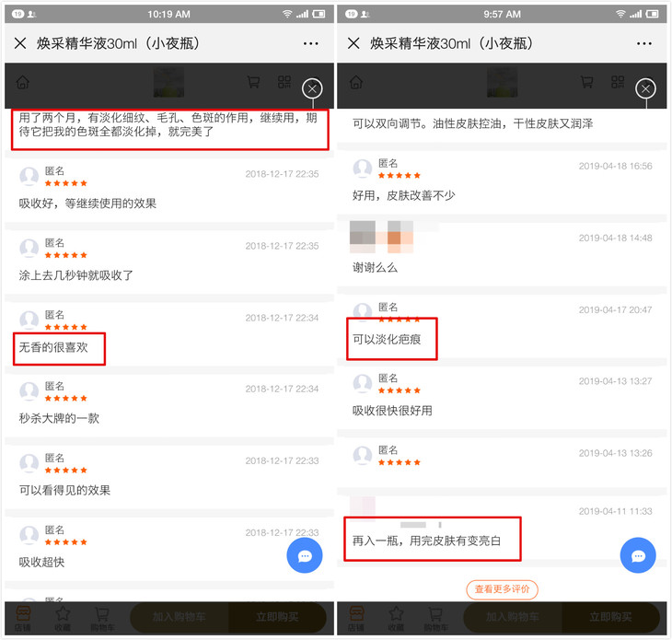Screen dimensions: 672x640
Task: Select the review 无香的很喜欢
Action: pos(53,347)
